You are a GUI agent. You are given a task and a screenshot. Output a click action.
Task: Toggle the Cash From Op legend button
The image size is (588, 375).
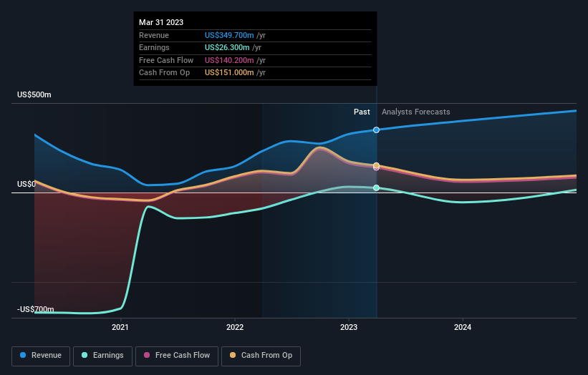pos(261,356)
